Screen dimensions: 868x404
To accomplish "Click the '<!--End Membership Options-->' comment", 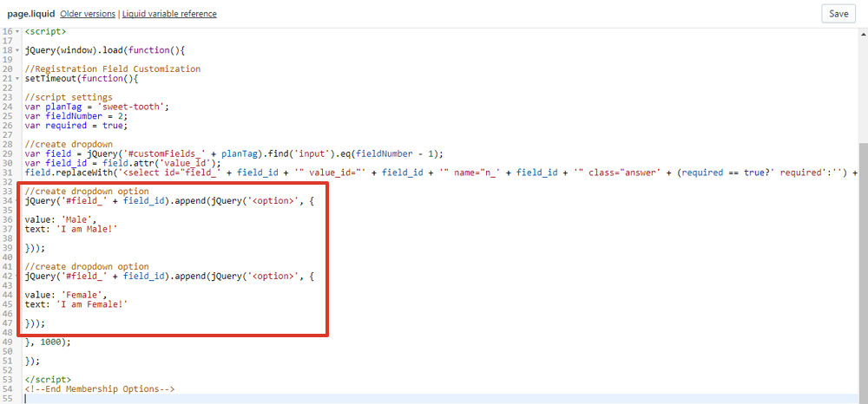I will tap(100, 388).
